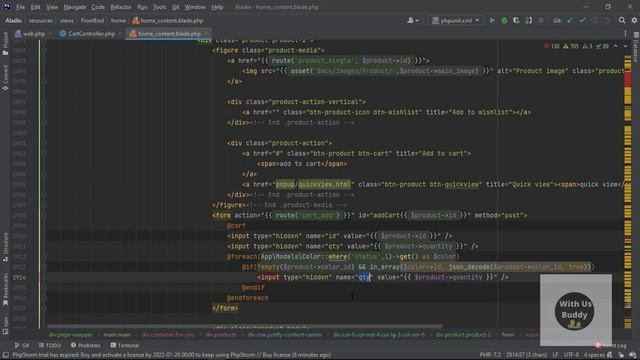The image size is (640, 360).
Task: Open the Problems tool window
Action: tap(85, 345)
